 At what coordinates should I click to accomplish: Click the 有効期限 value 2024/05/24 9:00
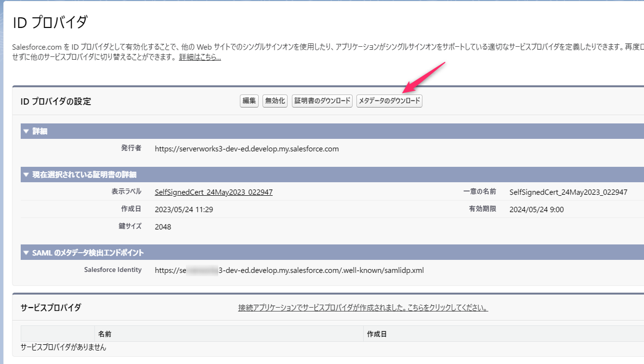point(537,209)
